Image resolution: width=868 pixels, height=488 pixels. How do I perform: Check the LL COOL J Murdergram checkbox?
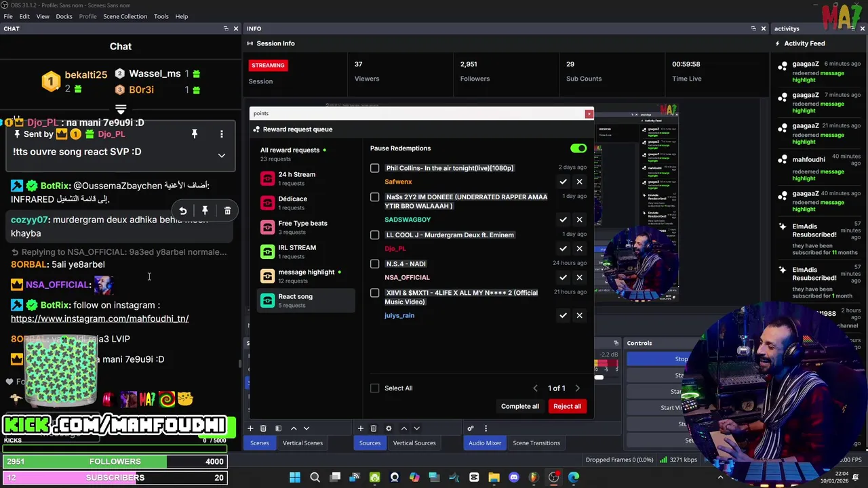pos(375,235)
